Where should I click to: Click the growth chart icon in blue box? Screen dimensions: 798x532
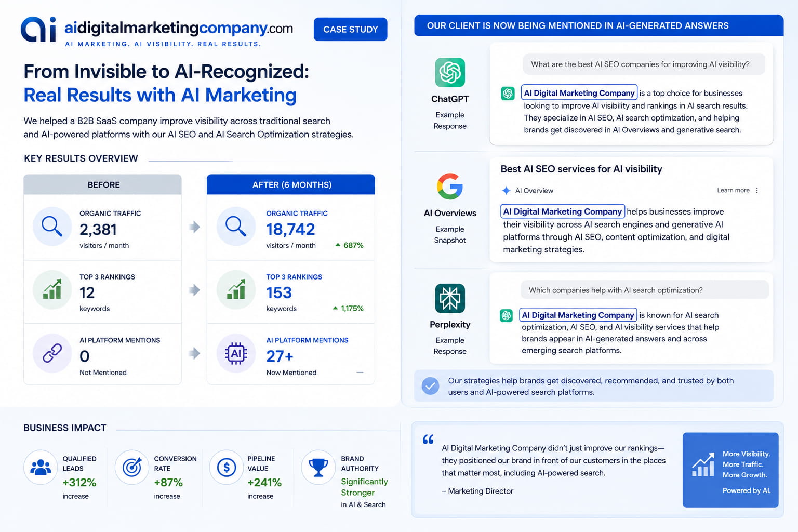click(x=703, y=464)
